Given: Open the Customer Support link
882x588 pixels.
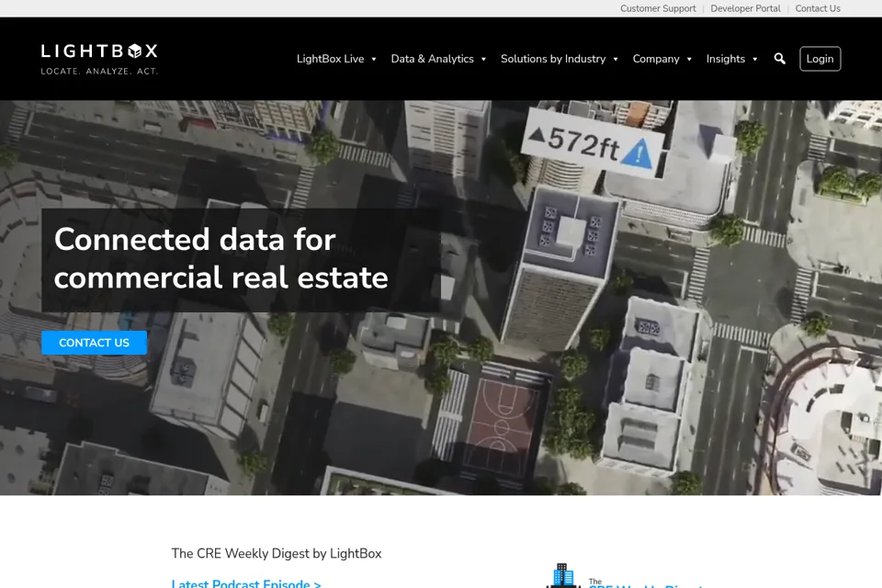Looking at the screenshot, I should 658,8.
